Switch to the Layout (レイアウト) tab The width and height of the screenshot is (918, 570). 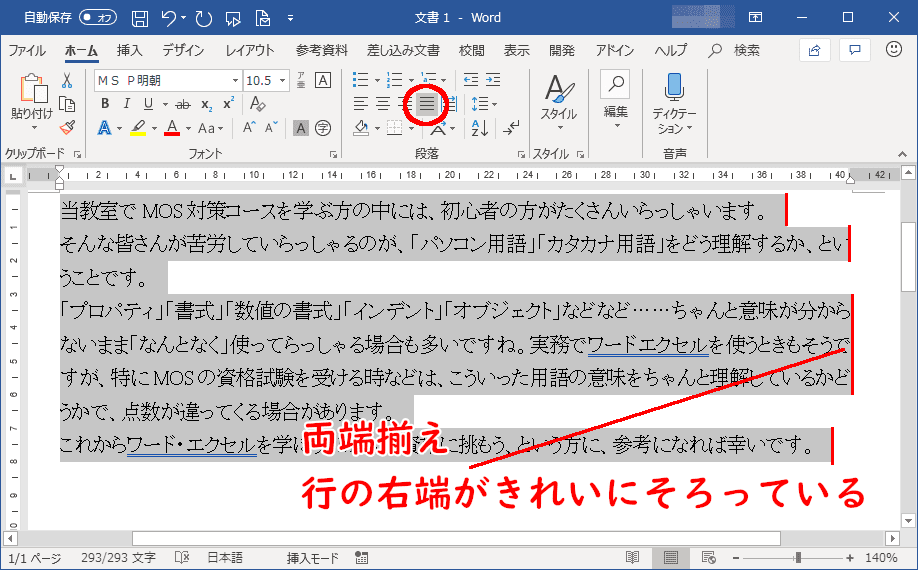[250, 50]
